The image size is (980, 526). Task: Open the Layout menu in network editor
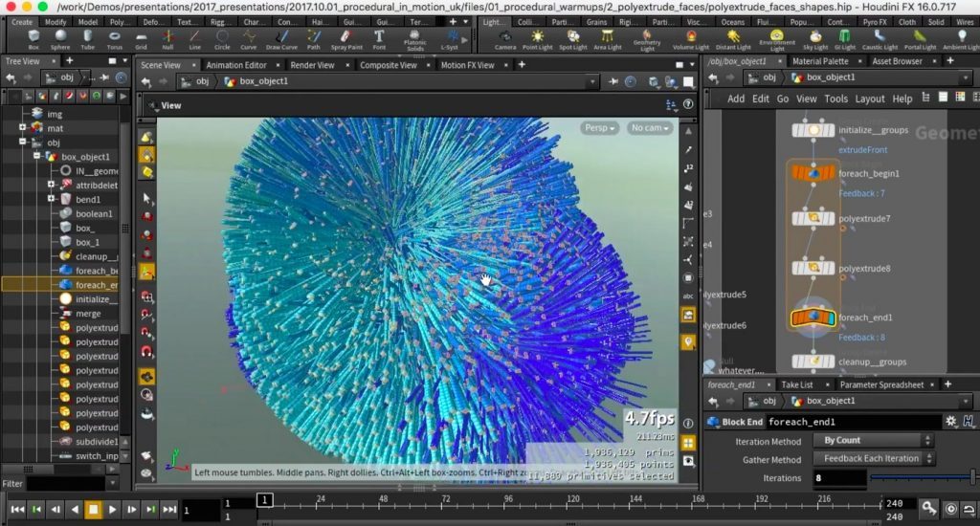pos(869,99)
